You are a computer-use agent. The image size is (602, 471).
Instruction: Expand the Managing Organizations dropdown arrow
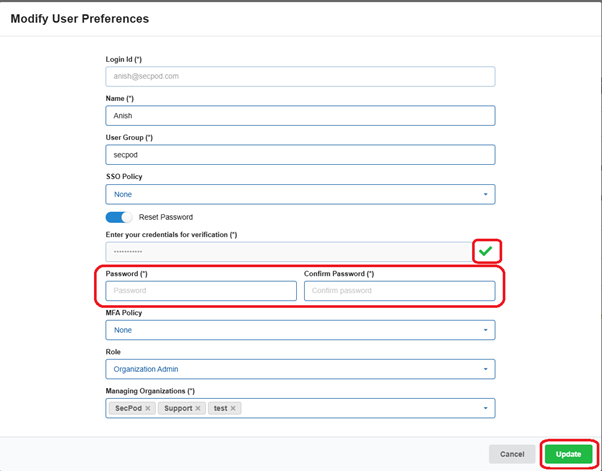coord(486,408)
